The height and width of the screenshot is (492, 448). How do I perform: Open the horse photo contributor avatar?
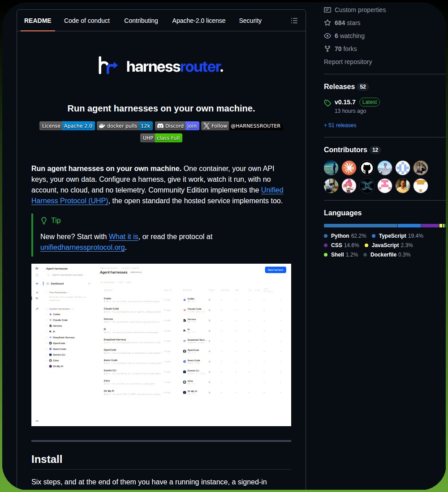[420, 168]
